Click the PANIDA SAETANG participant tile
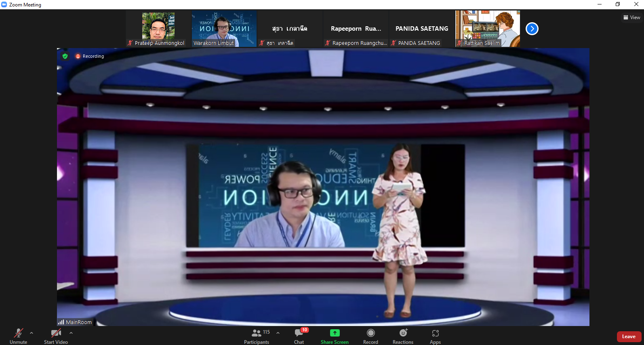 pyautogui.click(x=422, y=29)
